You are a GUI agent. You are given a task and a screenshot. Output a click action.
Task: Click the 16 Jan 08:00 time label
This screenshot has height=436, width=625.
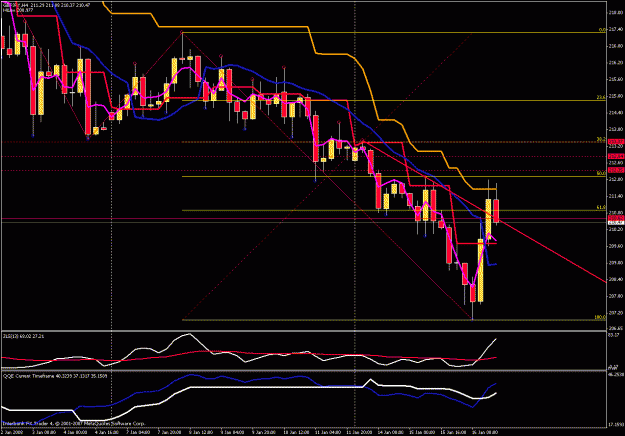click(x=485, y=432)
